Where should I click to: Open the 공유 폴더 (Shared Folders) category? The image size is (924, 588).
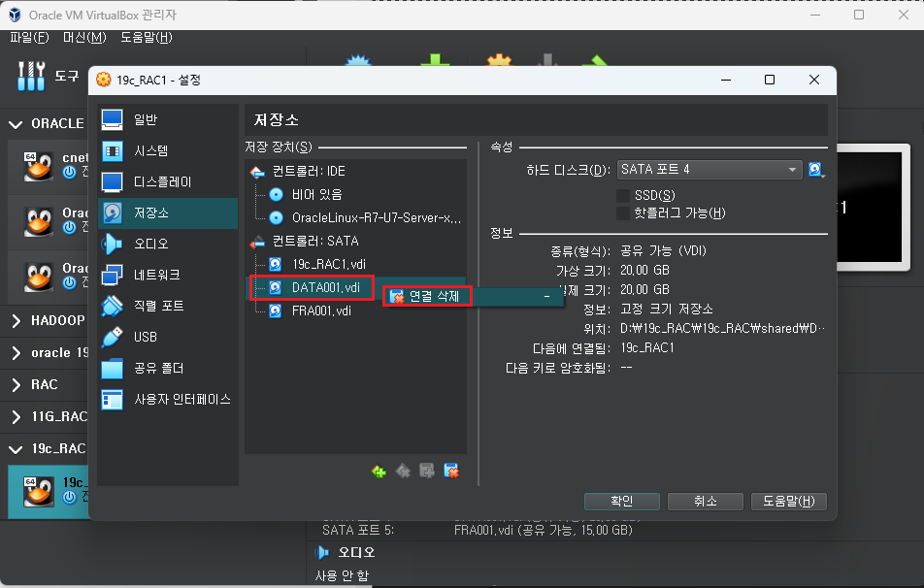point(168,369)
